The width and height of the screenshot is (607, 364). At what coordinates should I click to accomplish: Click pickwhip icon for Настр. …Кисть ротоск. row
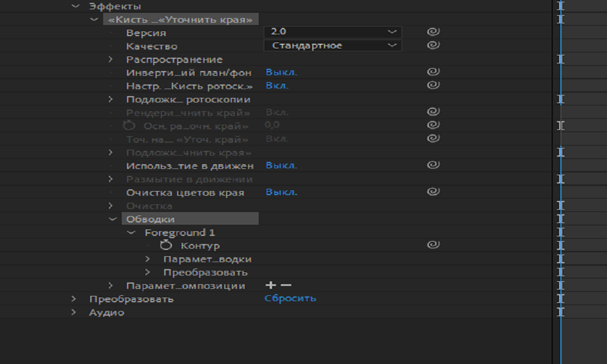point(433,86)
